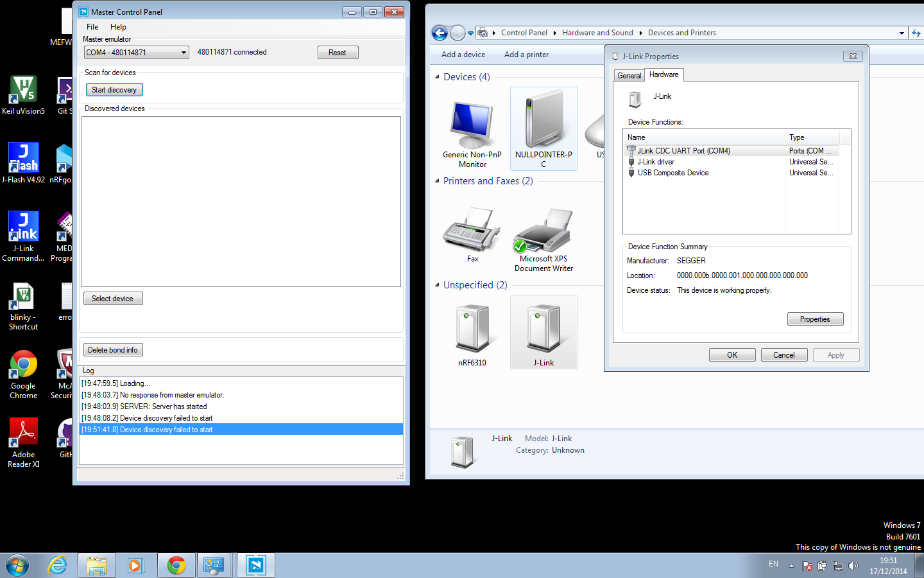Screen dimensions: 924x578
Task: Switch to Master Control Panel taskbar button
Action: 255,565
